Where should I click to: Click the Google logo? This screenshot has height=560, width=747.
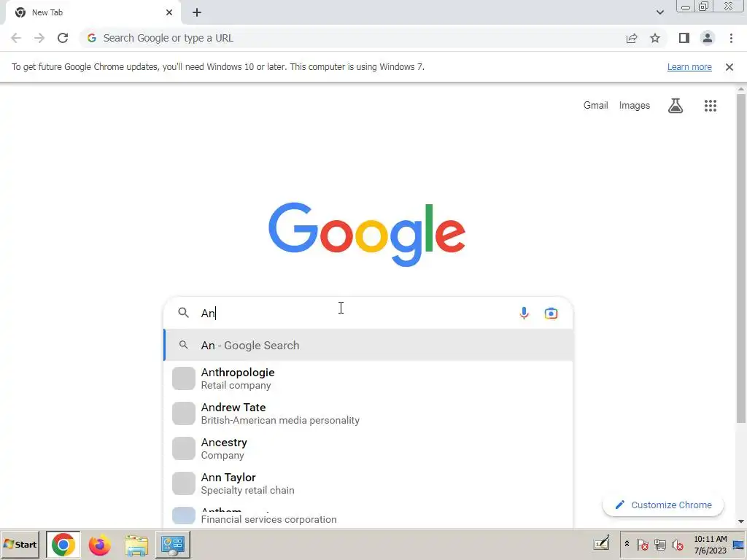point(366,234)
